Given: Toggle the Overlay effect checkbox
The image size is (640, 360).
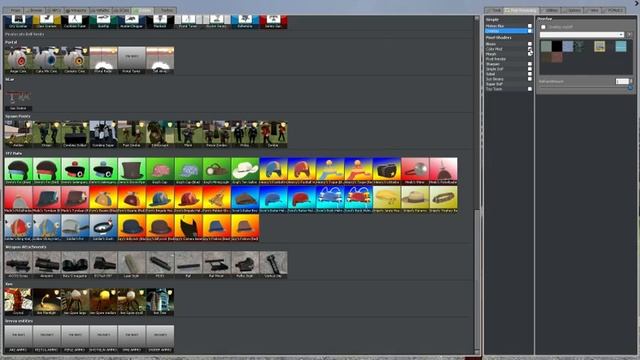Looking at the screenshot, I should (530, 31).
